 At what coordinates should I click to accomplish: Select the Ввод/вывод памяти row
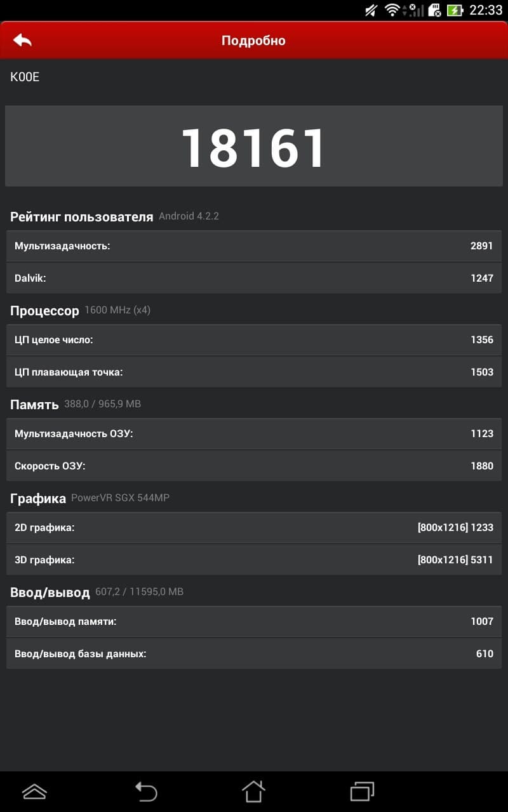coord(254,622)
